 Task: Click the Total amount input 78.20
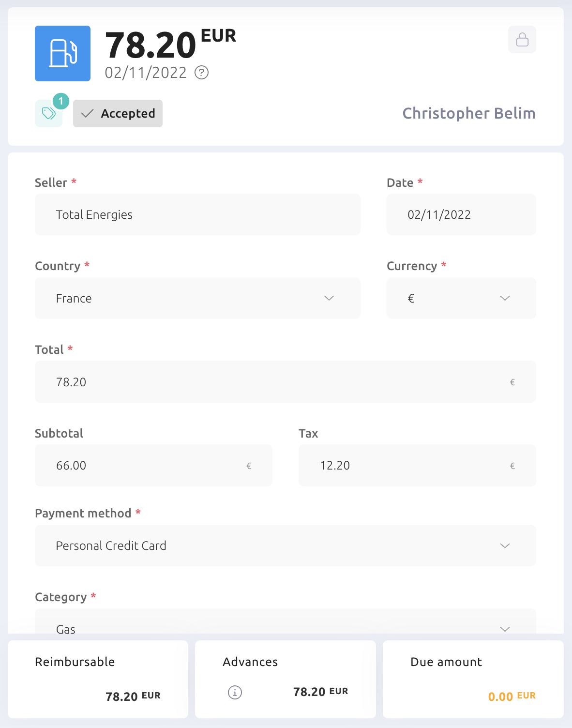(x=286, y=382)
